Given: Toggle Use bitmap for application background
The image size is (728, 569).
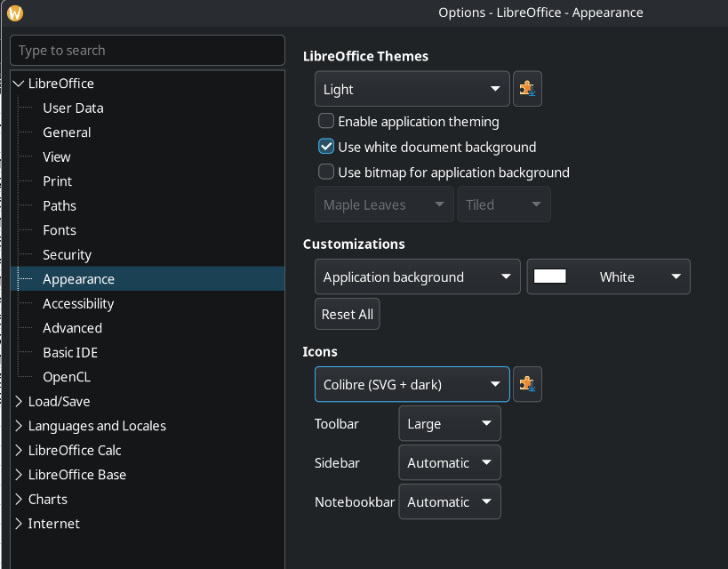Looking at the screenshot, I should pos(327,172).
